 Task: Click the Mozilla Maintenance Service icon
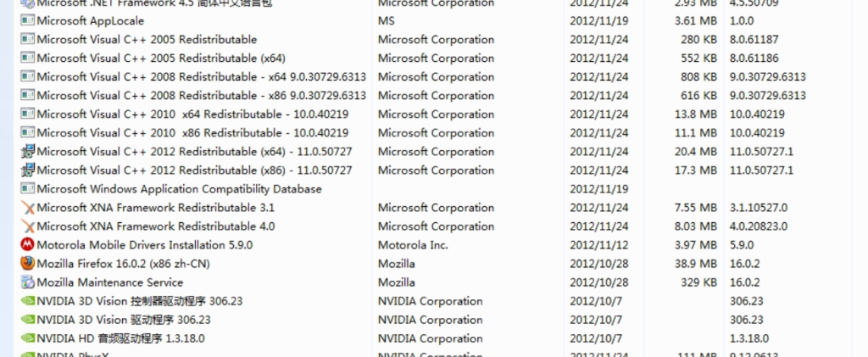(x=27, y=282)
